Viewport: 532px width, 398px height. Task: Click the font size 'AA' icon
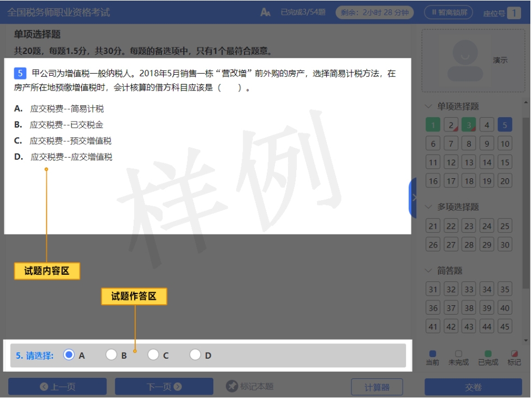[266, 12]
